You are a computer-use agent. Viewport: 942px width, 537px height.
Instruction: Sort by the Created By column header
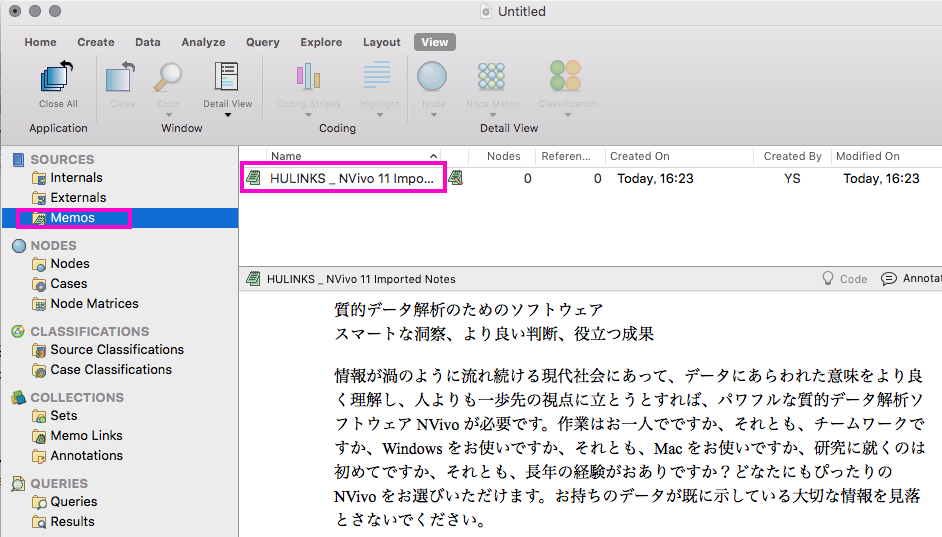[x=792, y=156]
